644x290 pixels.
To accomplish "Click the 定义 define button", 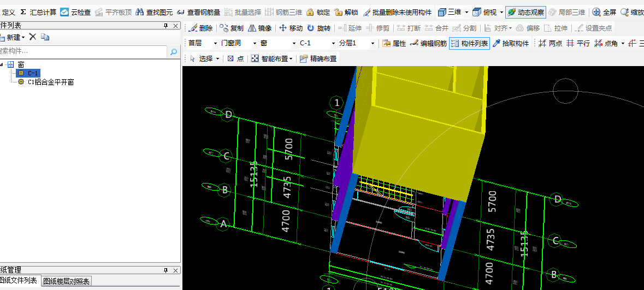I will pyautogui.click(x=8, y=13).
